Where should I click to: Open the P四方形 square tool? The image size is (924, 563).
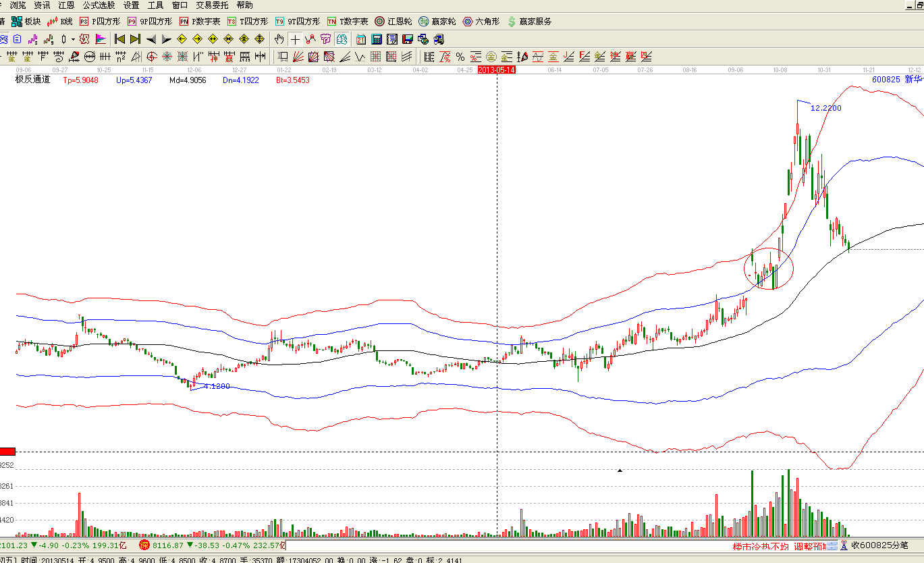pos(99,22)
